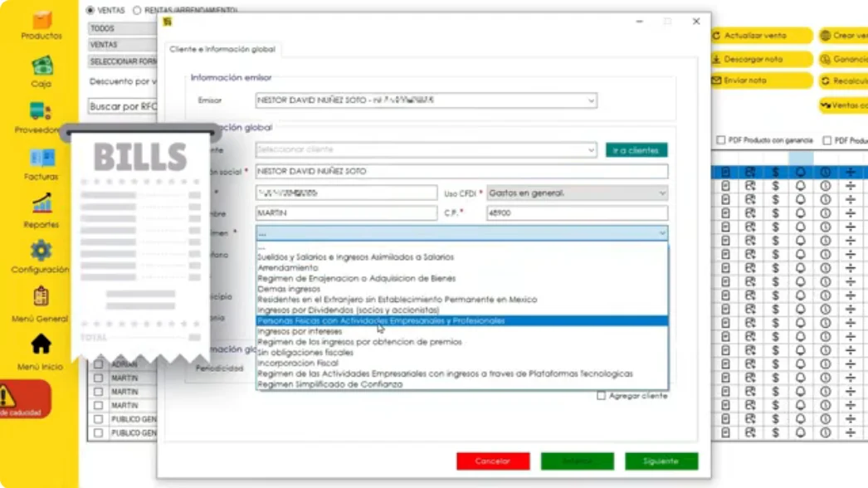Viewport: 868px width, 488px height.
Task: Check the Agregar cliente checkbox
Action: (x=601, y=396)
